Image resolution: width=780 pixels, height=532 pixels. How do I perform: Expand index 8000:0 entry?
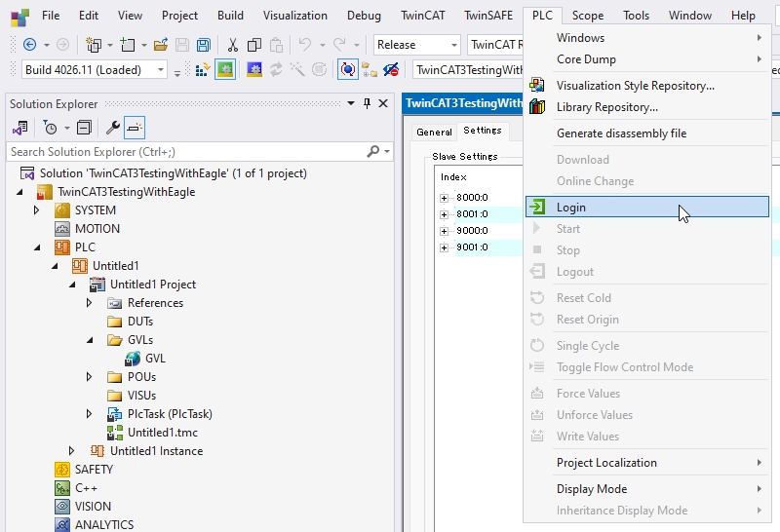[444, 198]
